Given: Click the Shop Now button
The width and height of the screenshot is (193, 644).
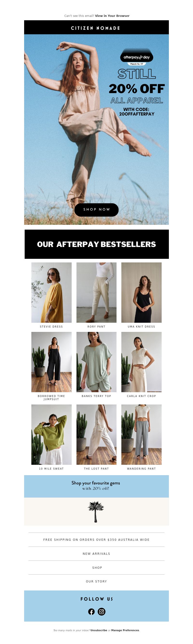Looking at the screenshot, I should (x=96, y=210).
